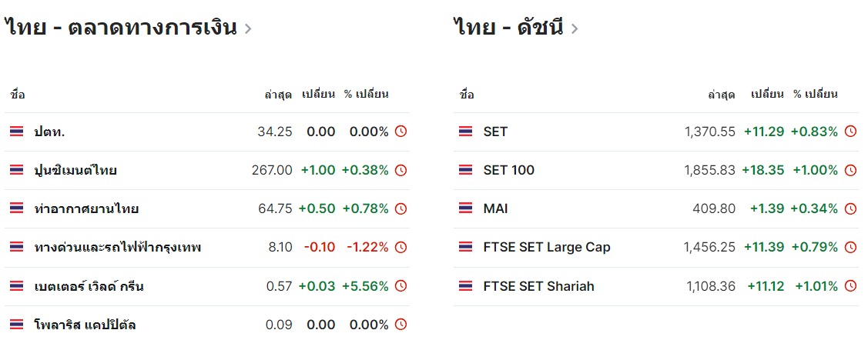This screenshot has height=340, width=868.
Task: Click the Thai flag icon next to MAI
Action: pos(465,208)
